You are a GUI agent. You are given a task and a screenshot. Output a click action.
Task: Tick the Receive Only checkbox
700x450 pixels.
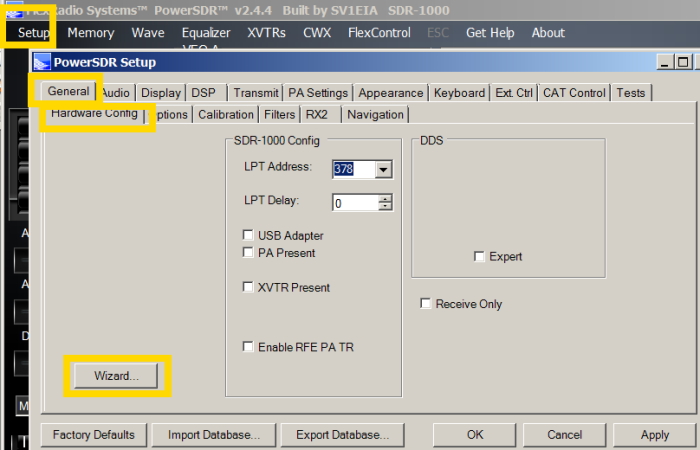point(425,304)
